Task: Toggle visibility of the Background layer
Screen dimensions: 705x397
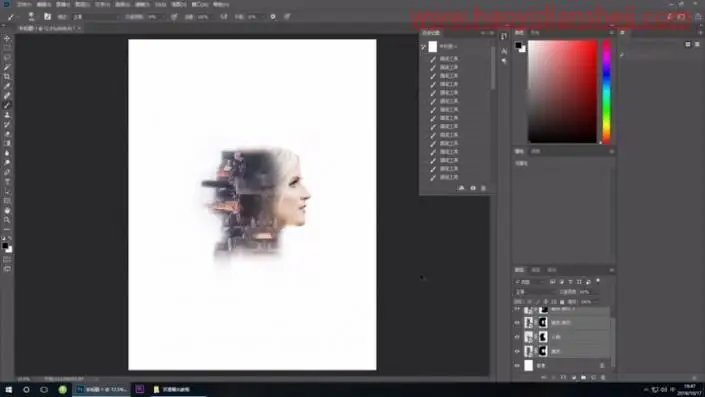Action: pyautogui.click(x=517, y=366)
